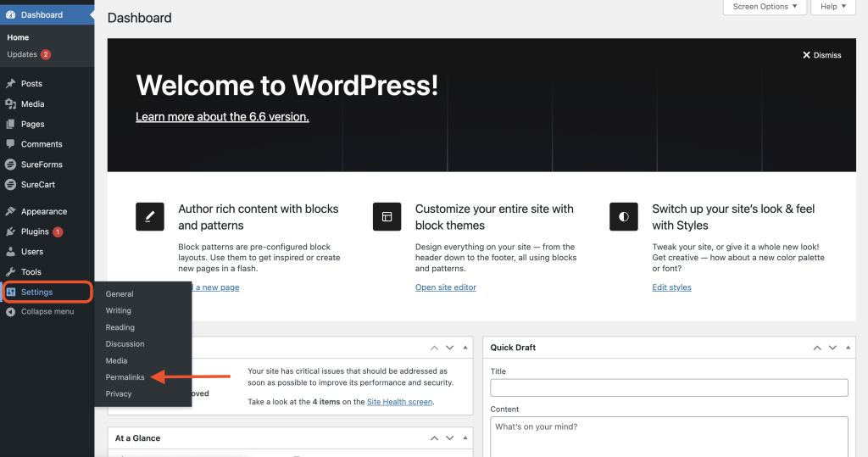Toggle the At a Glance panel

point(465,438)
